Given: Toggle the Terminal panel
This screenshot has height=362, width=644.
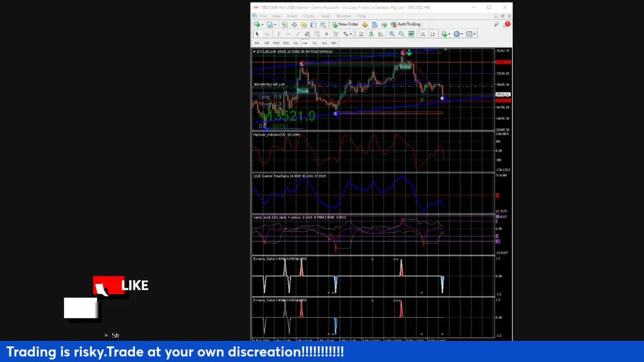Looking at the screenshot, I should (x=313, y=24).
